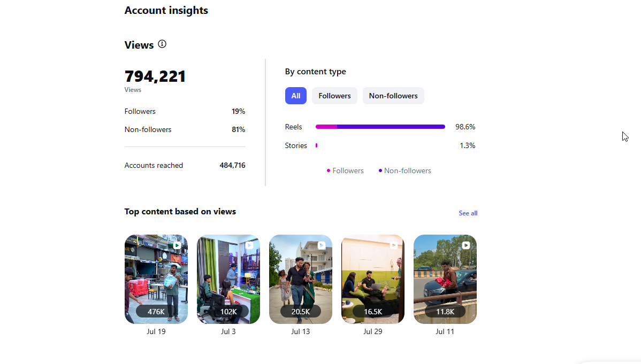
Task: Open the 20.5K views reel
Action: click(x=301, y=279)
